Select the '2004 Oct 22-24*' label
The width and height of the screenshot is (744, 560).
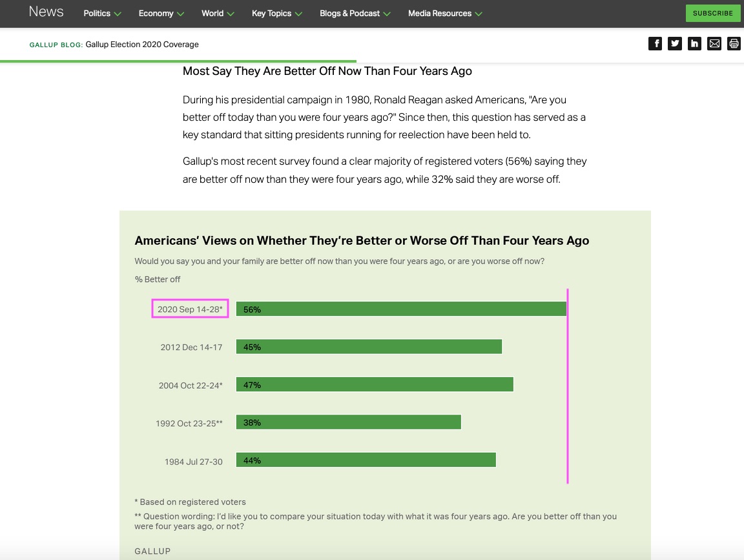tap(191, 386)
